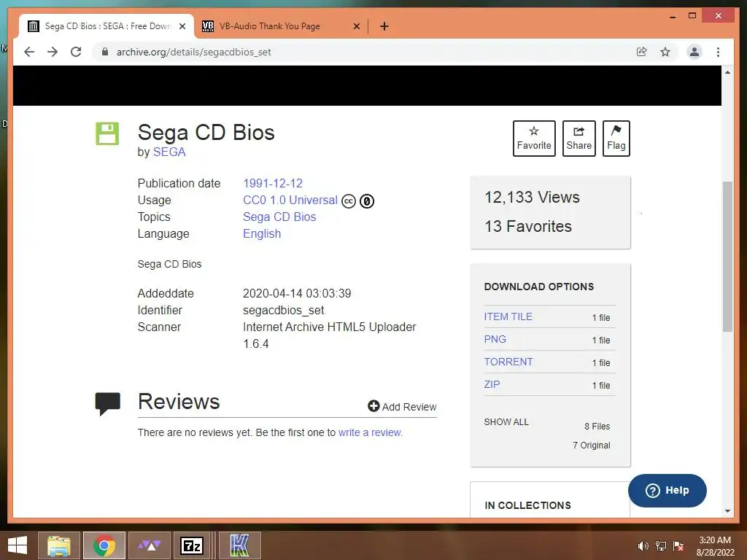This screenshot has height=560, width=747.
Task: Click SHOW ALL download files
Action: (506, 422)
